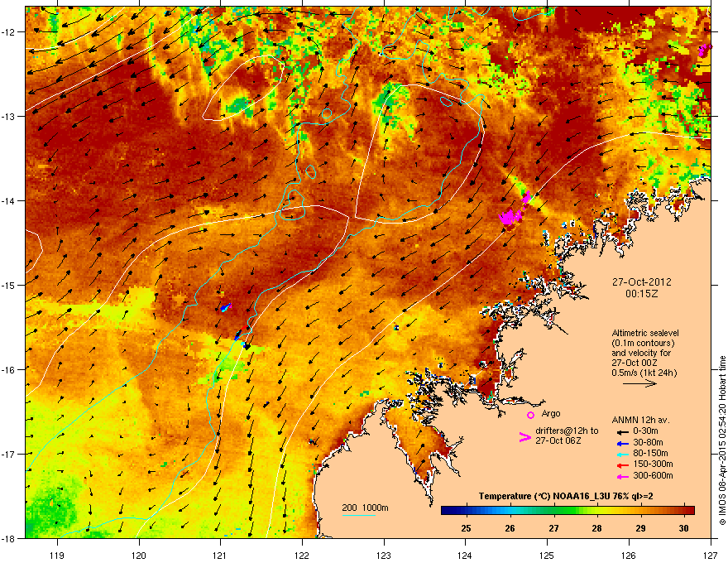Click the latitude axis label -16

[8, 370]
